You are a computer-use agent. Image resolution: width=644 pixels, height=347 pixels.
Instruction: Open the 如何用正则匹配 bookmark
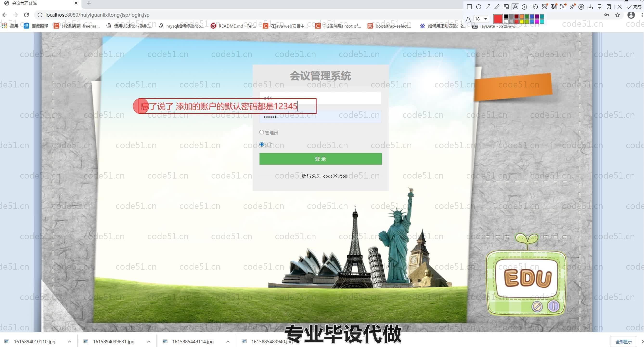(443, 26)
